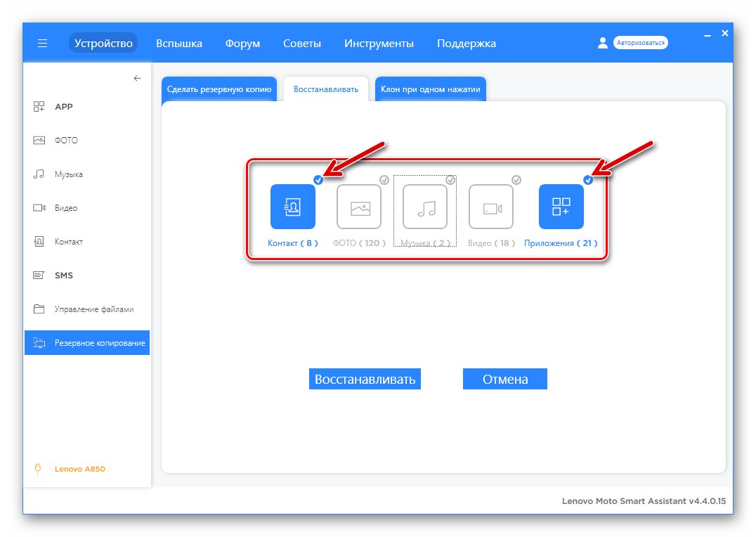Screen dimensions: 756x537
Task: Click the Отмена cancel button
Action: (504, 380)
